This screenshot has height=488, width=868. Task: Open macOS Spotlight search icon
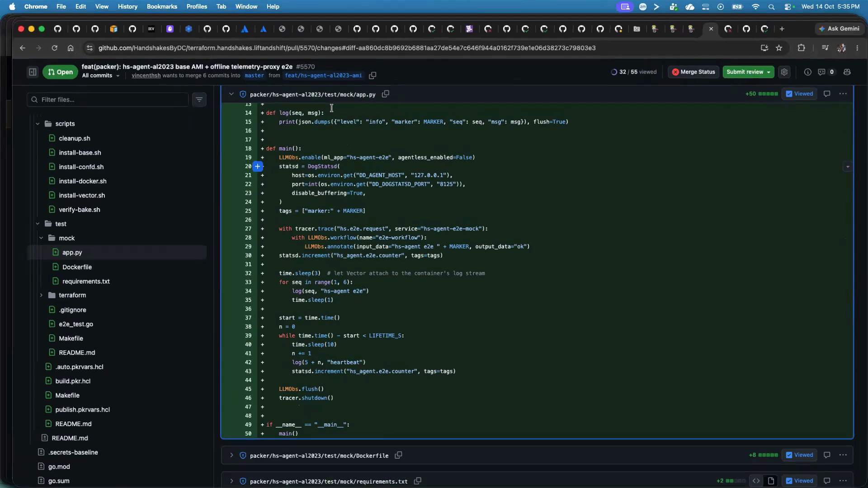(771, 7)
